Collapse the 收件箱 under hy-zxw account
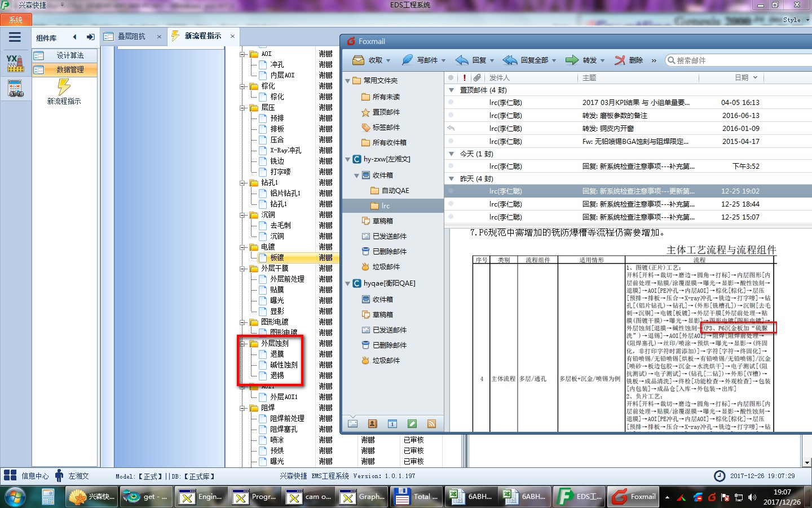 tap(356, 176)
